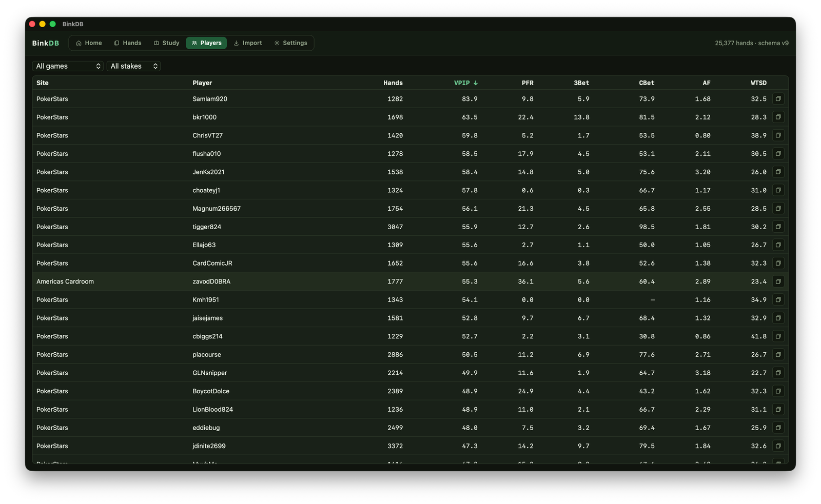Click copy icon for tigger824 row
Image resolution: width=821 pixels, height=504 pixels.
coord(778,227)
